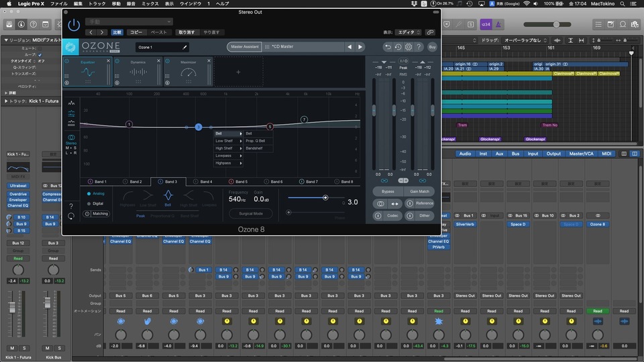Add a module via empty plus slot
The width and height of the screenshot is (644, 362).
tap(238, 72)
